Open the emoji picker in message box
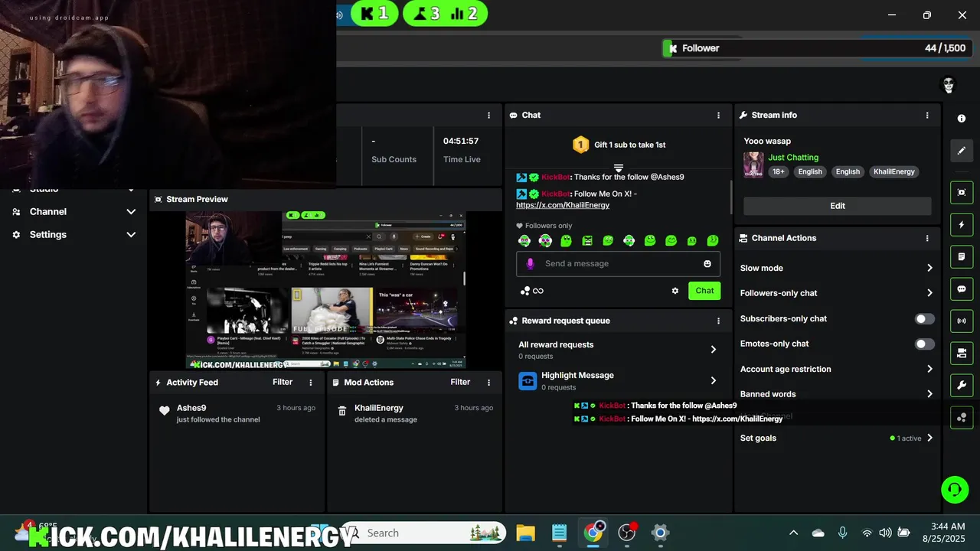Viewport: 980px width, 551px height. 707,263
